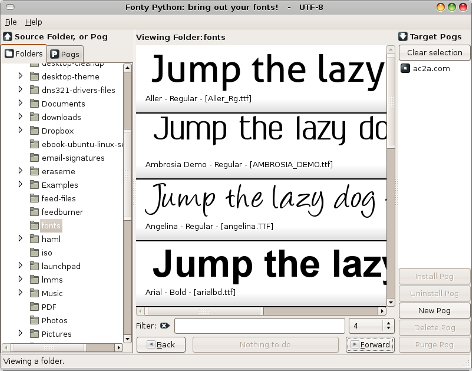Click the fonts folder icon
The width and height of the screenshot is (472, 371).
pyautogui.click(x=34, y=225)
